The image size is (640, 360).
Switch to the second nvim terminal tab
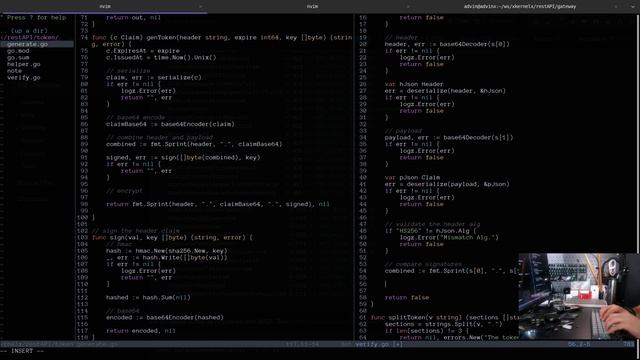[x=312, y=7]
